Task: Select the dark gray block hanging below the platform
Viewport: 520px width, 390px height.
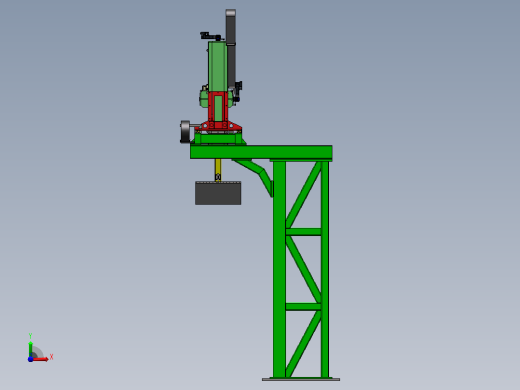Action: pos(218,193)
